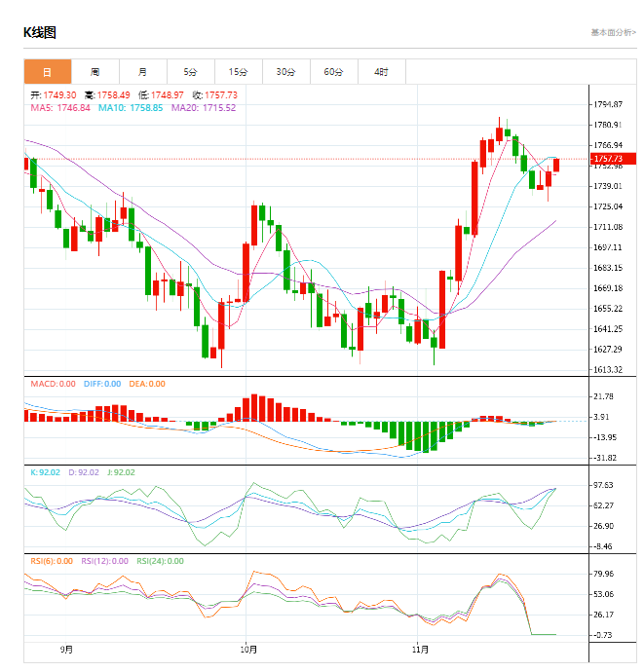644x672 pixels.
Task: Click the 低: 1748.97 low price
Action: pyautogui.click(x=161, y=95)
